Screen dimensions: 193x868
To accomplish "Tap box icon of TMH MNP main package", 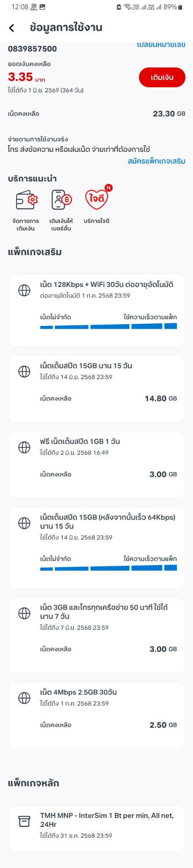I will coord(24,821).
